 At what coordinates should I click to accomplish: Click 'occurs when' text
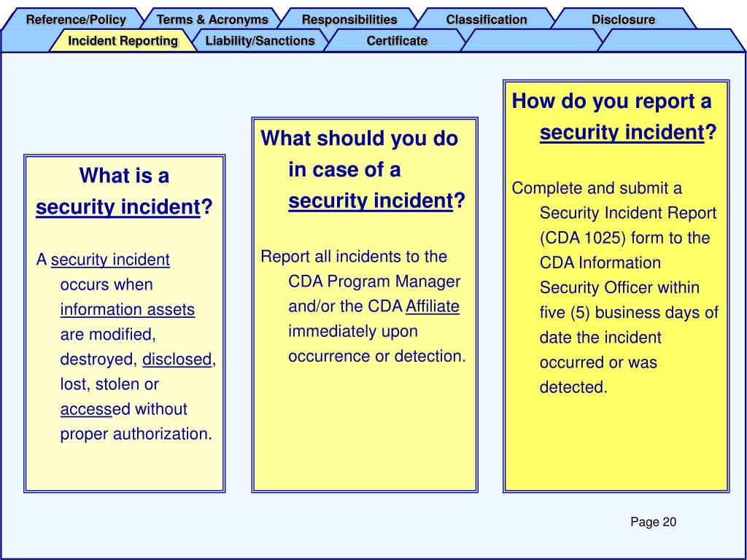107,284
